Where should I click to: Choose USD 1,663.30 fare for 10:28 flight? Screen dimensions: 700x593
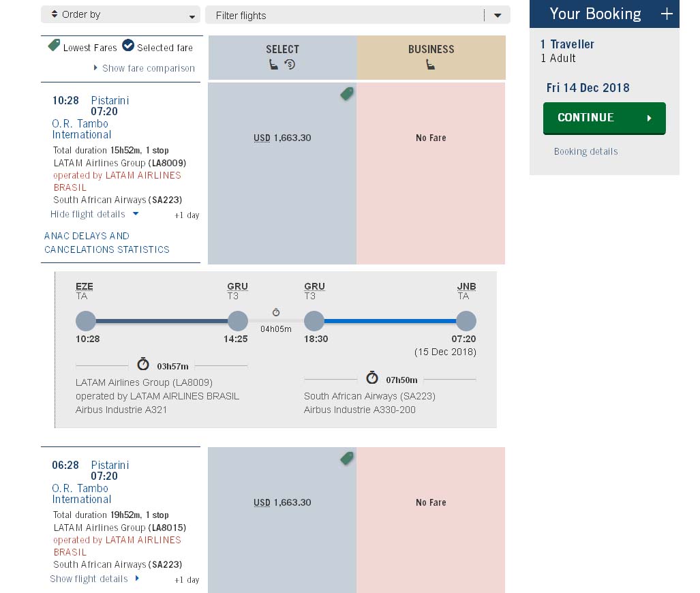[282, 138]
